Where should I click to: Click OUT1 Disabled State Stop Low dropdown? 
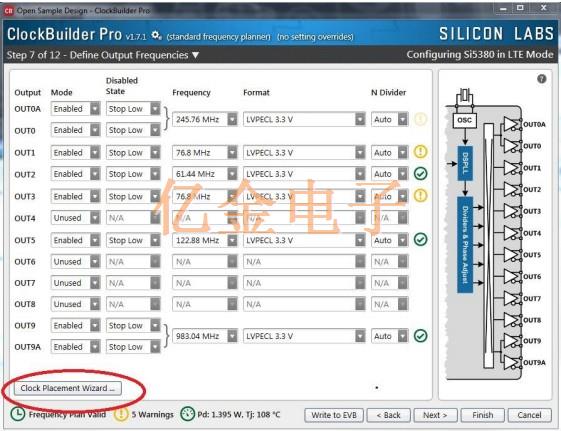[x=133, y=153]
